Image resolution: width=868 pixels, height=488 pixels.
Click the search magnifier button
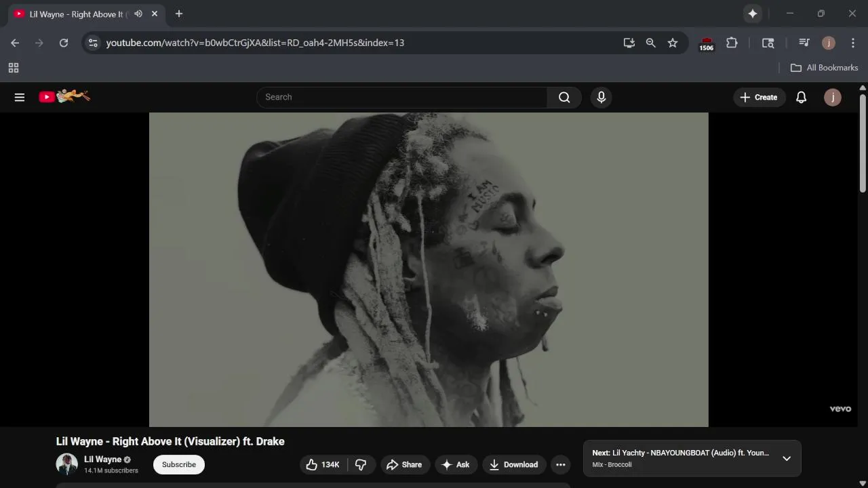click(x=564, y=97)
